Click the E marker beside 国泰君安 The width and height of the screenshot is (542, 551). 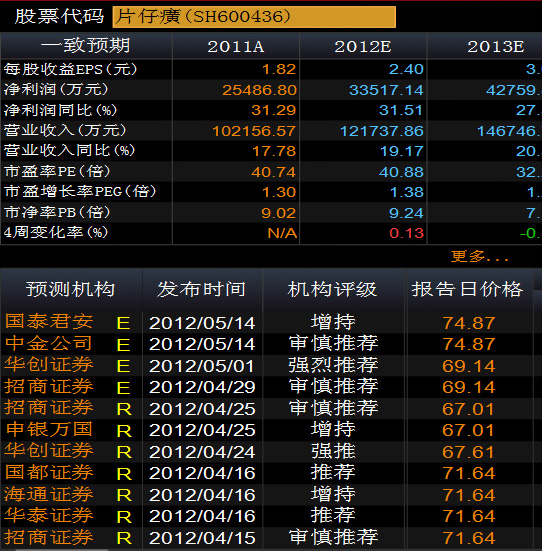tap(123, 323)
